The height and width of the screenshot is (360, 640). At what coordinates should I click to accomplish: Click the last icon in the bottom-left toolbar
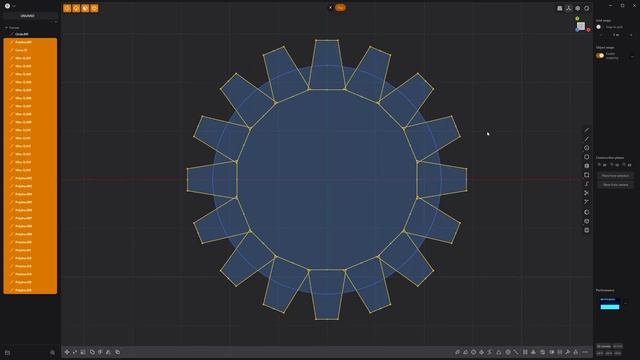pos(118,352)
